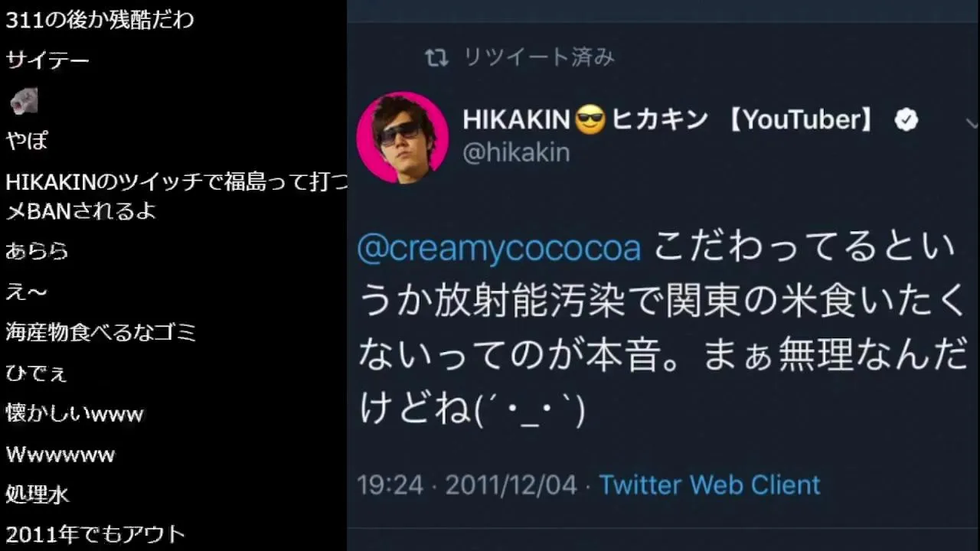Image resolution: width=980 pixels, height=551 pixels.
Task: Select the 海産物食べるなゴミ comment
Action: tap(101, 332)
